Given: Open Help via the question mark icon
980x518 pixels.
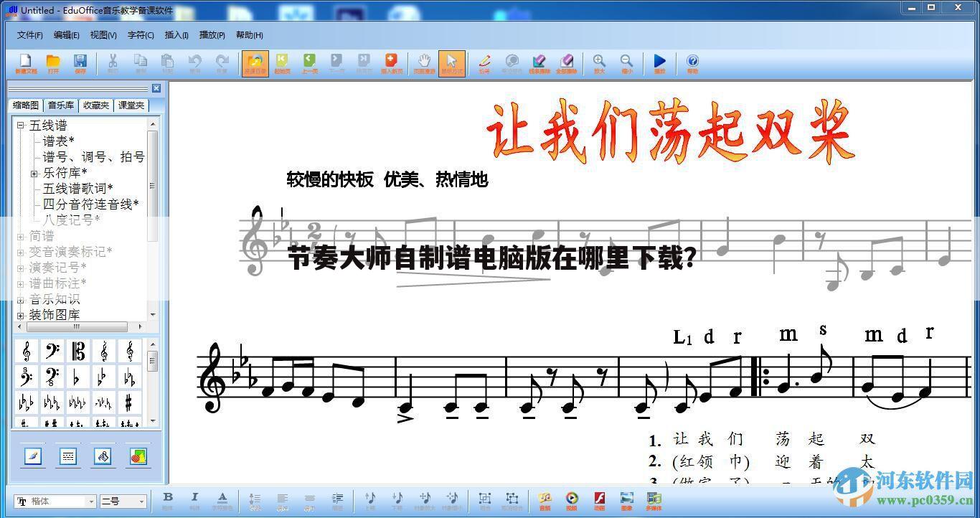Looking at the screenshot, I should 692,63.
